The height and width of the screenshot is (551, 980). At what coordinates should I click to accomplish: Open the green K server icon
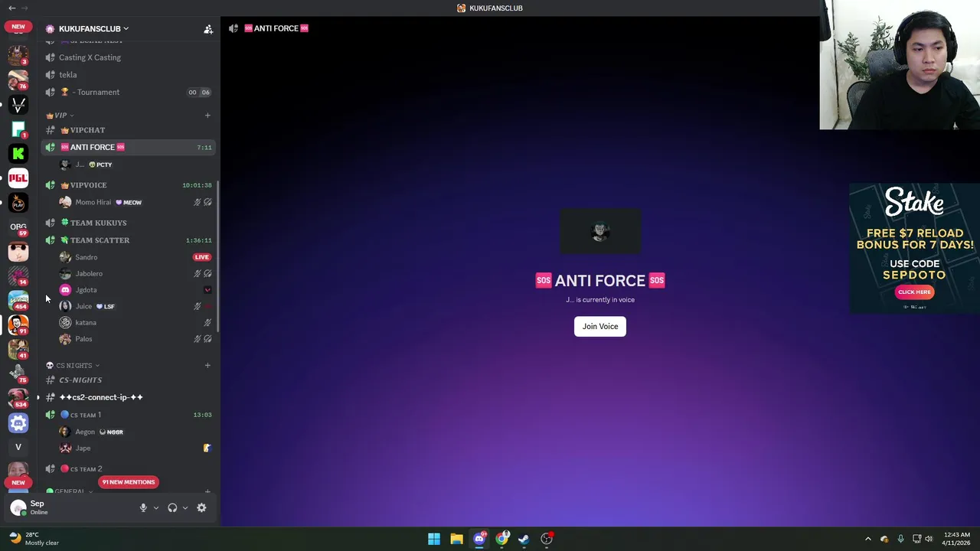point(18,153)
